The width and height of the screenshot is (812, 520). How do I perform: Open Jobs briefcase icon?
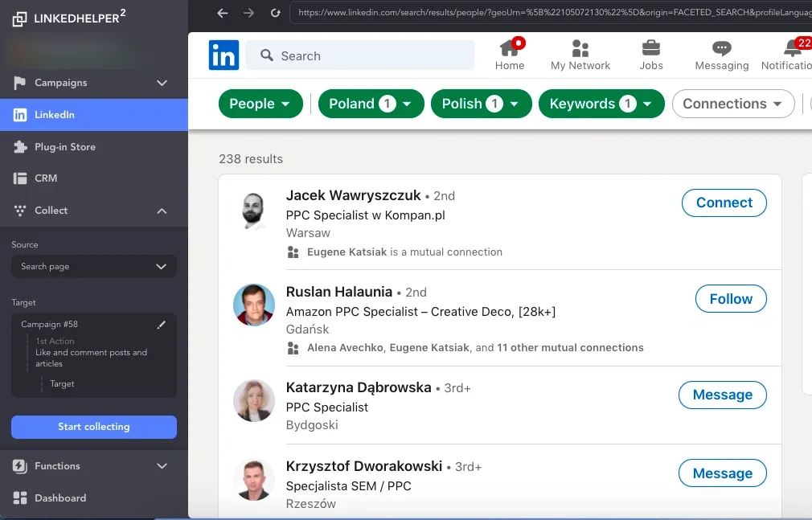[x=651, y=48]
